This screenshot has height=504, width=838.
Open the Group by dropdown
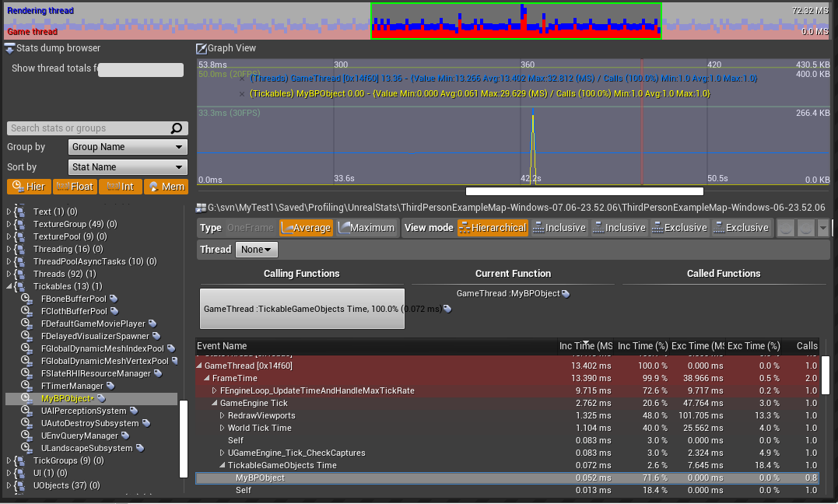coord(128,147)
